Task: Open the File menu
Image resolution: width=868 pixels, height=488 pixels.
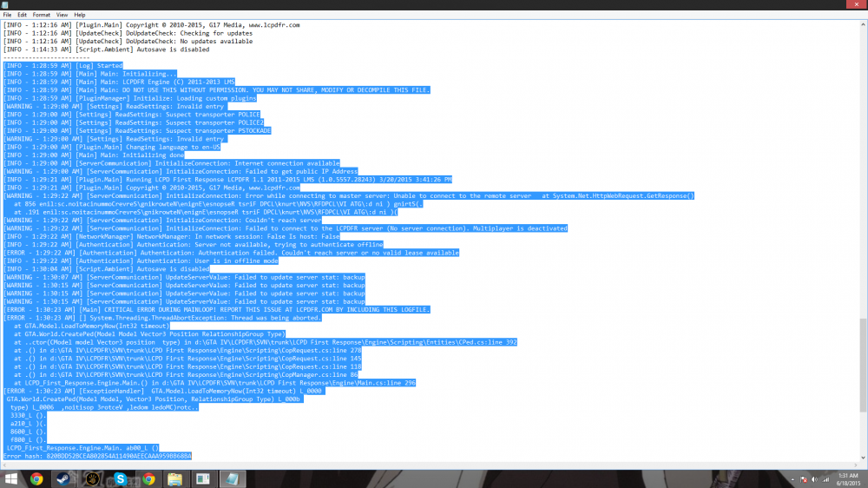Action: 7,15
